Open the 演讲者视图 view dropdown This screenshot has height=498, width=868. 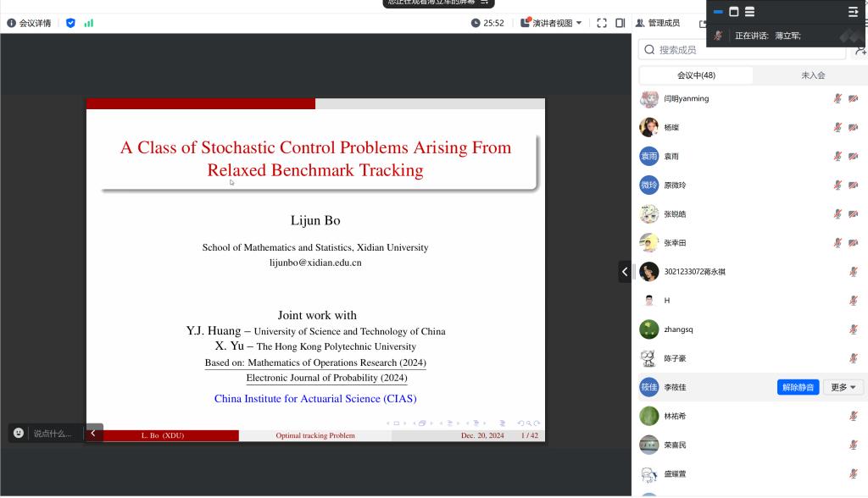(552, 23)
